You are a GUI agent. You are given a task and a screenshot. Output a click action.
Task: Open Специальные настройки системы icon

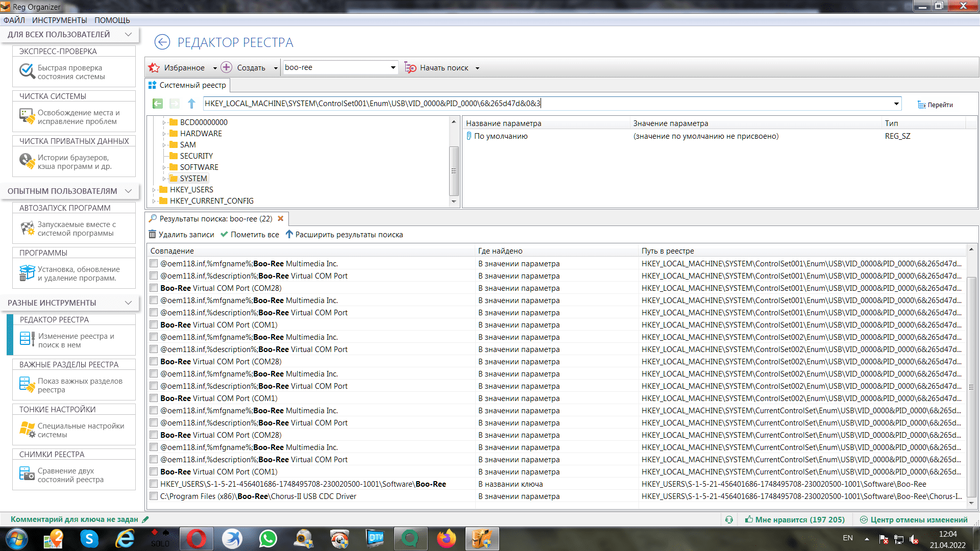(27, 430)
